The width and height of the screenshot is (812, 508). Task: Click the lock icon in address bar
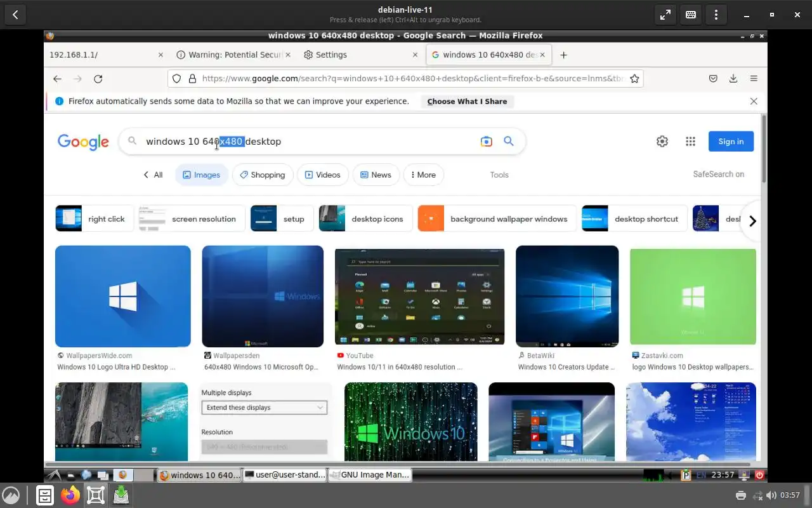pyautogui.click(x=193, y=79)
